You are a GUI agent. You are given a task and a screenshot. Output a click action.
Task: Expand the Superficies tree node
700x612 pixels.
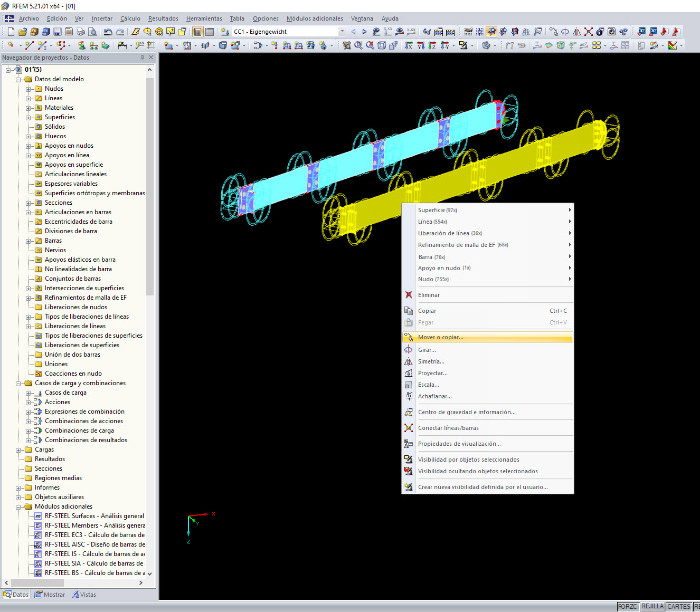(x=29, y=118)
